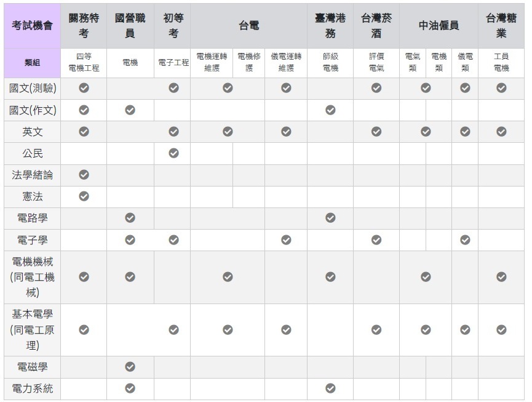Select the 師級電機 category cell

click(330, 63)
